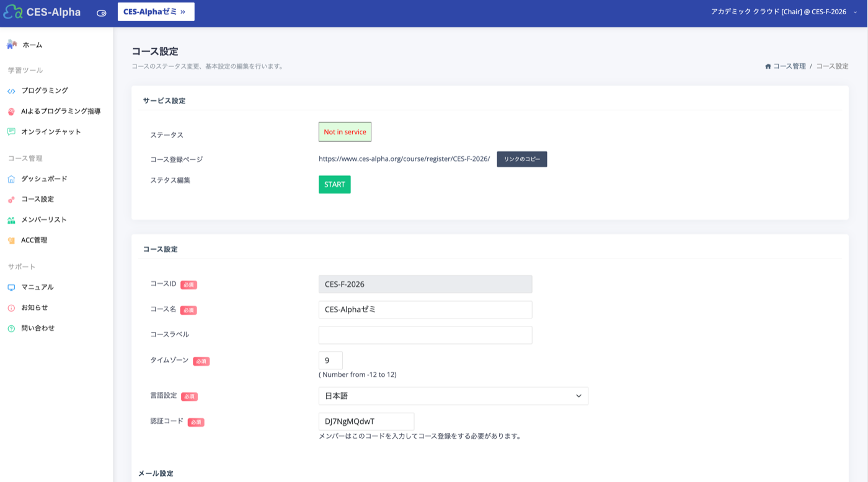
Task: Click the Not in service status badge
Action: point(345,132)
